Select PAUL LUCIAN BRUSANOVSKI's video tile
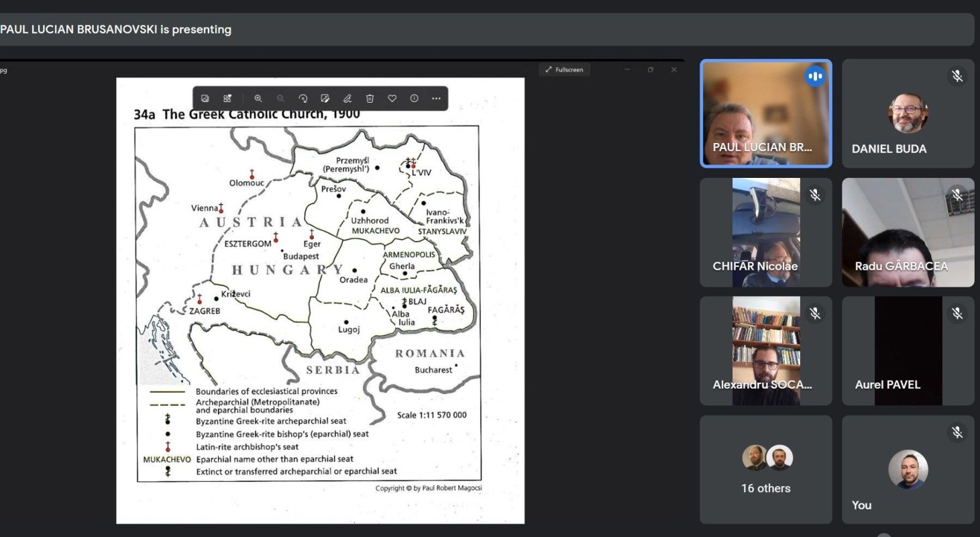 [x=765, y=113]
